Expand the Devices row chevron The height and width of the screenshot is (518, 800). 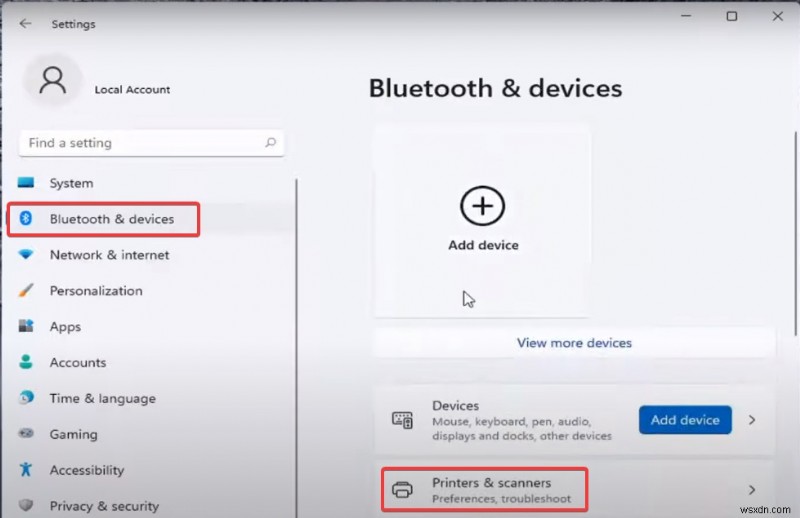coord(753,420)
